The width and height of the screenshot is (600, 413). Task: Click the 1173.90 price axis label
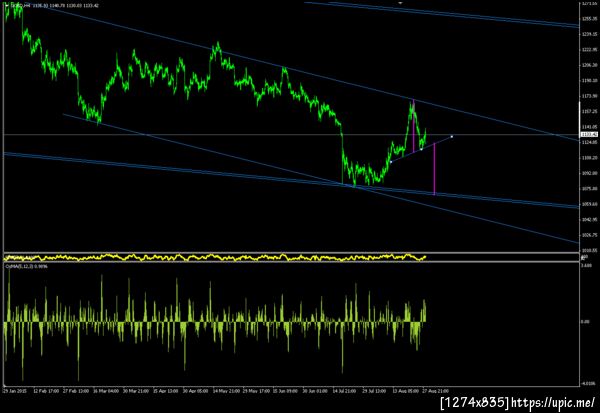590,96
